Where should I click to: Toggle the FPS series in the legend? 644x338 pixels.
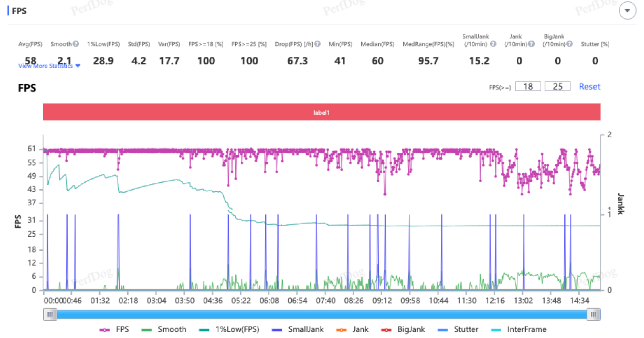pyautogui.click(x=114, y=329)
